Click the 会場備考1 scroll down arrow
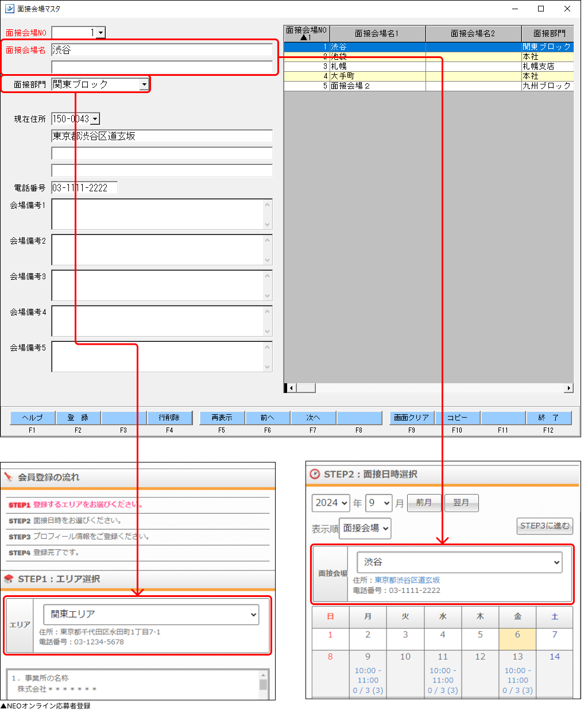The height and width of the screenshot is (713, 588). coord(267,225)
